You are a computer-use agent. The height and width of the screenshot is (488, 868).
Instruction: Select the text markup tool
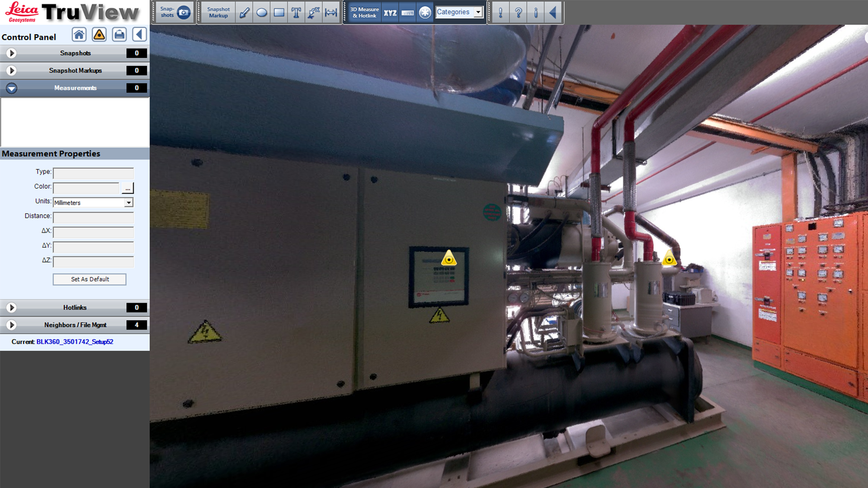pyautogui.click(x=296, y=12)
